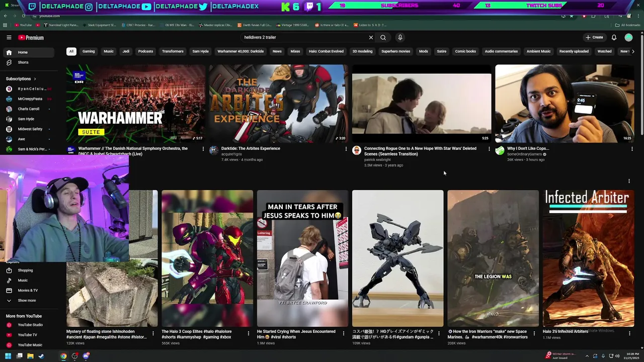
Task: Open the YouTube guide hamburger menu
Action: [9, 38]
